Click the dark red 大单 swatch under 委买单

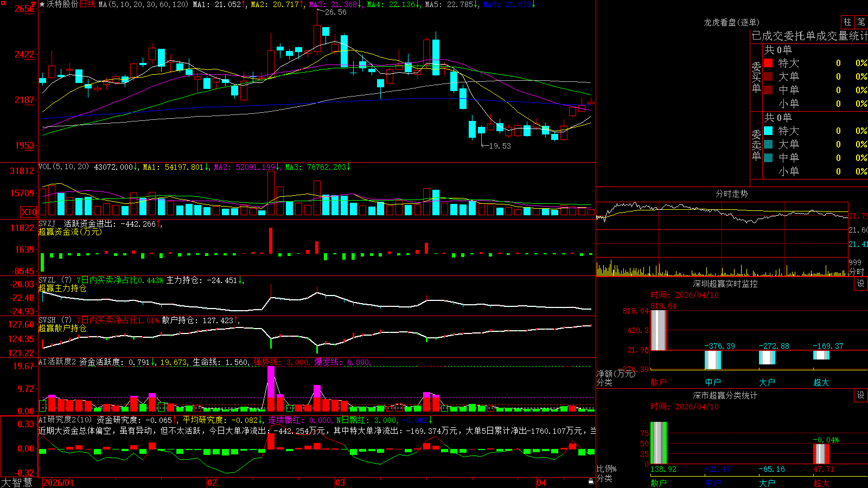[768, 76]
